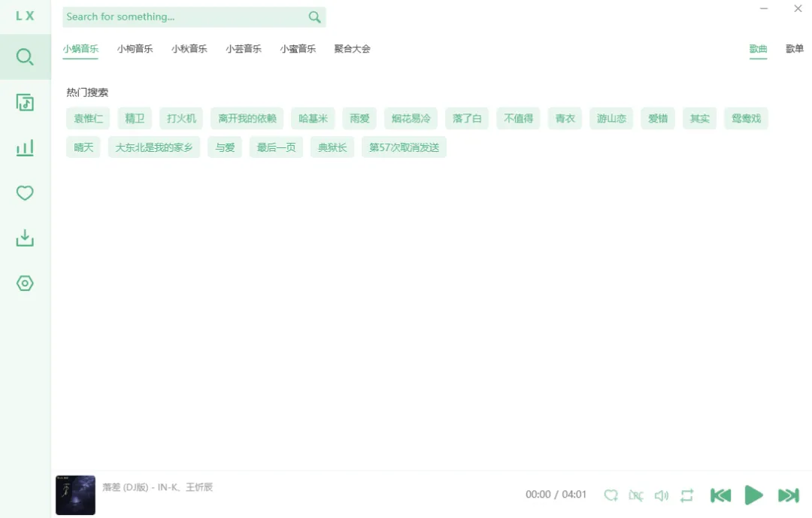The image size is (812, 518).
Task: Open the settings hexagon icon
Action: click(x=25, y=283)
